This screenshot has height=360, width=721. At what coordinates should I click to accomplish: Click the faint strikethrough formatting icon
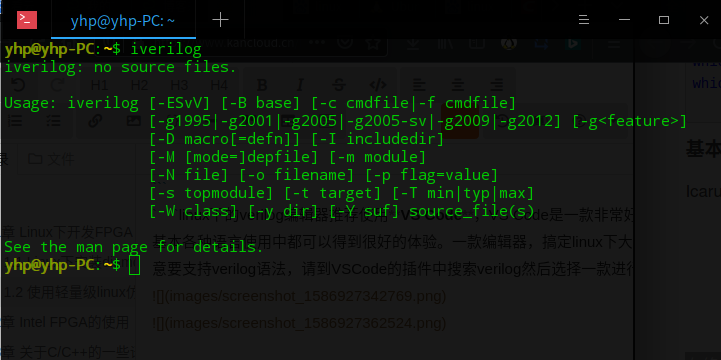point(339,85)
